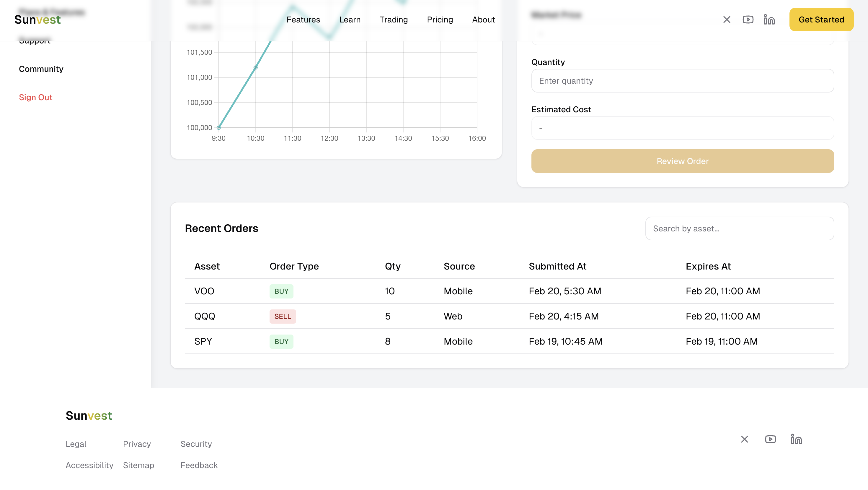
Task: Click the Sunvest logo in header
Action: [x=37, y=20]
